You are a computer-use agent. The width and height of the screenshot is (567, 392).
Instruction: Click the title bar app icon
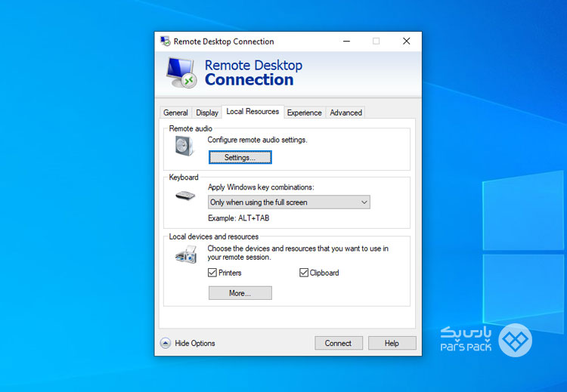[x=166, y=42]
